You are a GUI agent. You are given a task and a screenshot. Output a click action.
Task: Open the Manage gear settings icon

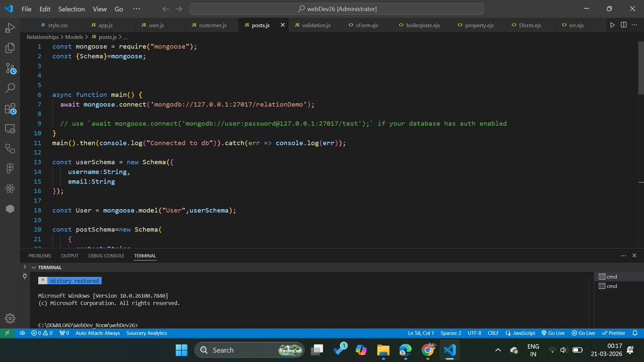tap(10, 317)
